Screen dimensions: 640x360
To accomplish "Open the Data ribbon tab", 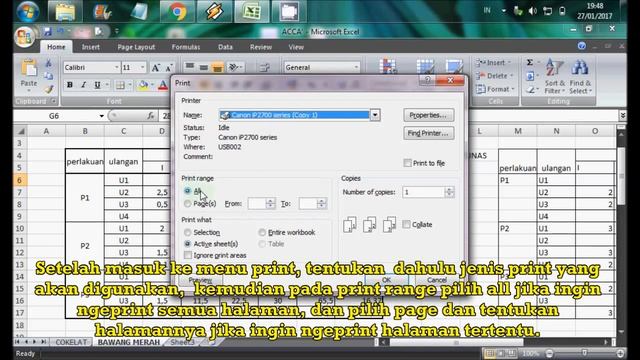I will 225,47.
